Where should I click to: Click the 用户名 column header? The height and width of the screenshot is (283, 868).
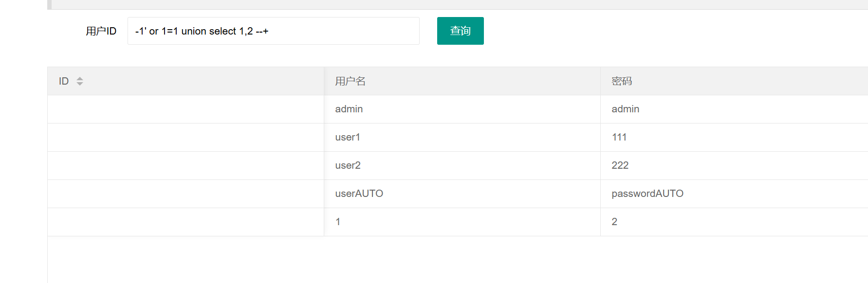(x=462, y=81)
